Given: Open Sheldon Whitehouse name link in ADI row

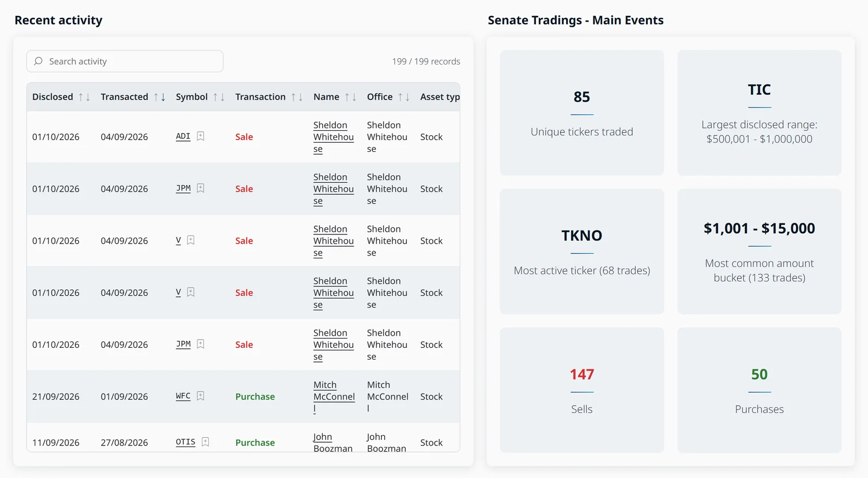Looking at the screenshot, I should (x=334, y=137).
